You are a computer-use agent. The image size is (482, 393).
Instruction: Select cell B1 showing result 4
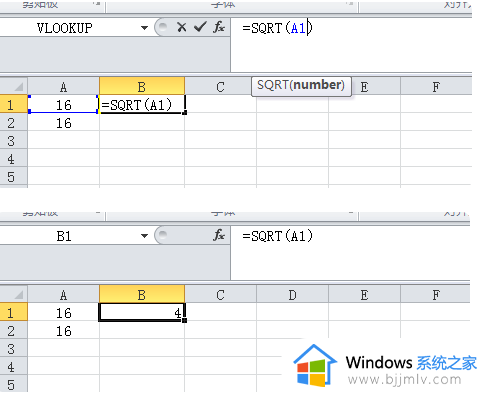(x=142, y=312)
